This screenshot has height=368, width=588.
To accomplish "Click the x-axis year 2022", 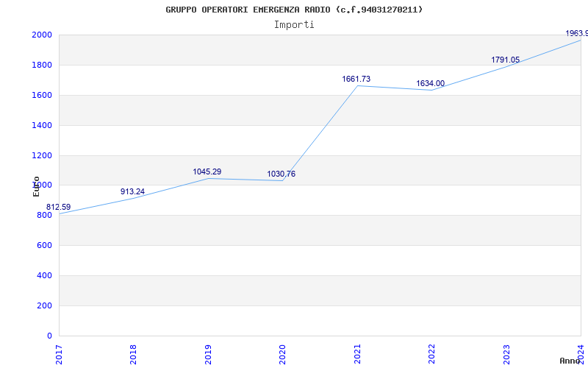I will tap(431, 355).
